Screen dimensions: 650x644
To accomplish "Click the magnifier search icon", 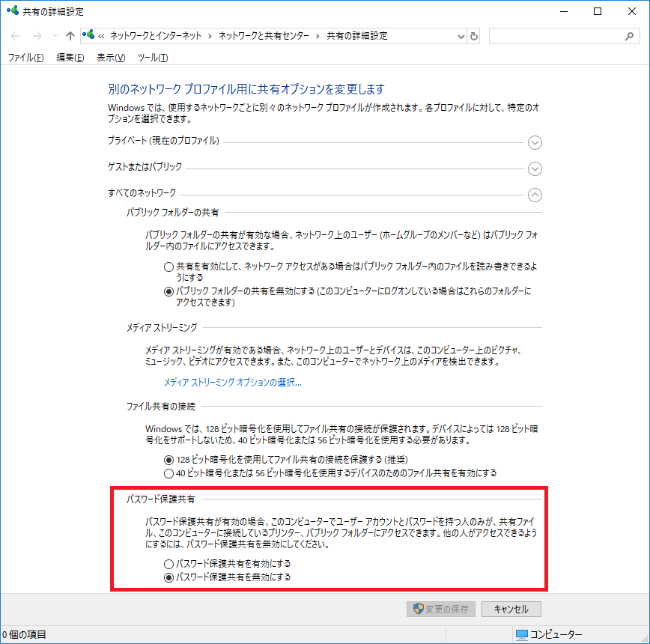I will pos(629,37).
